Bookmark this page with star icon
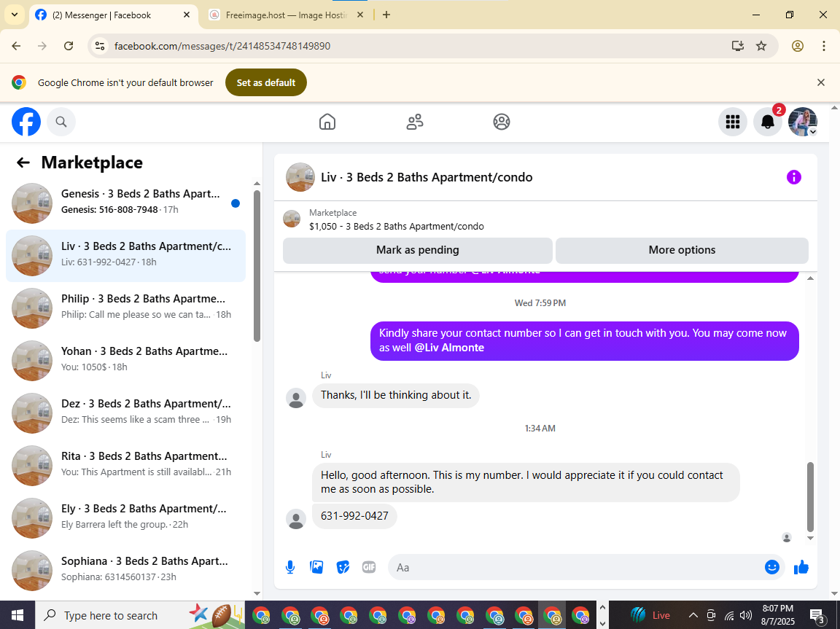 coord(761,46)
